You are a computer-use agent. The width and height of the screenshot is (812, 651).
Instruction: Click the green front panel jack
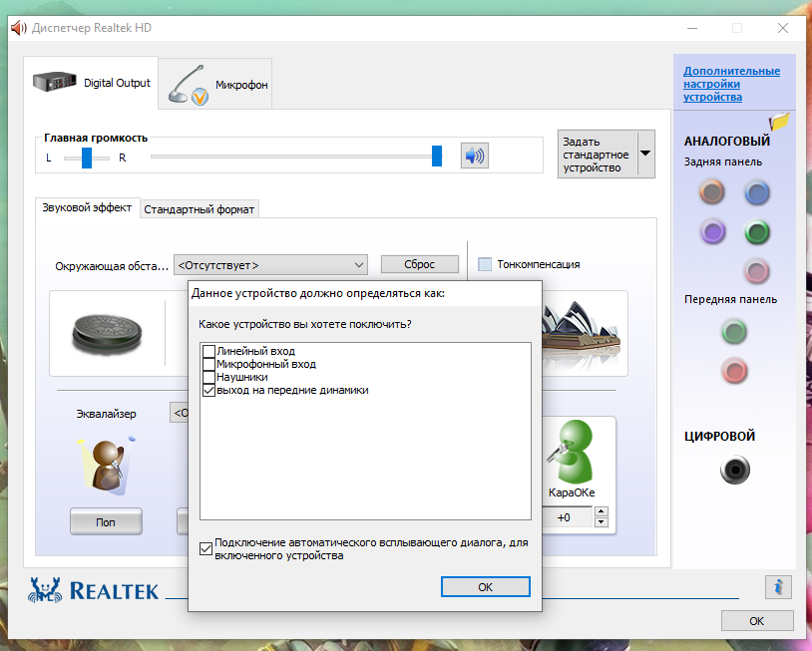click(x=734, y=332)
